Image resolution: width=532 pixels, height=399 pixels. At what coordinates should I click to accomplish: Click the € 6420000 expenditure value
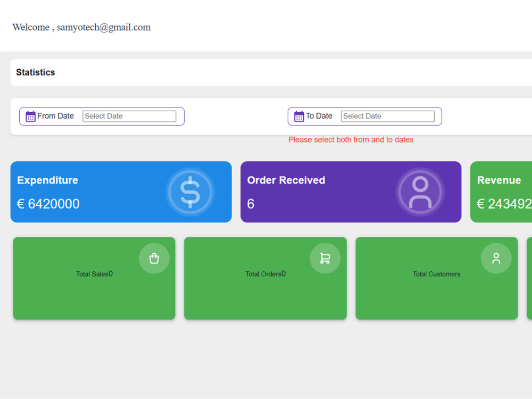pos(48,204)
